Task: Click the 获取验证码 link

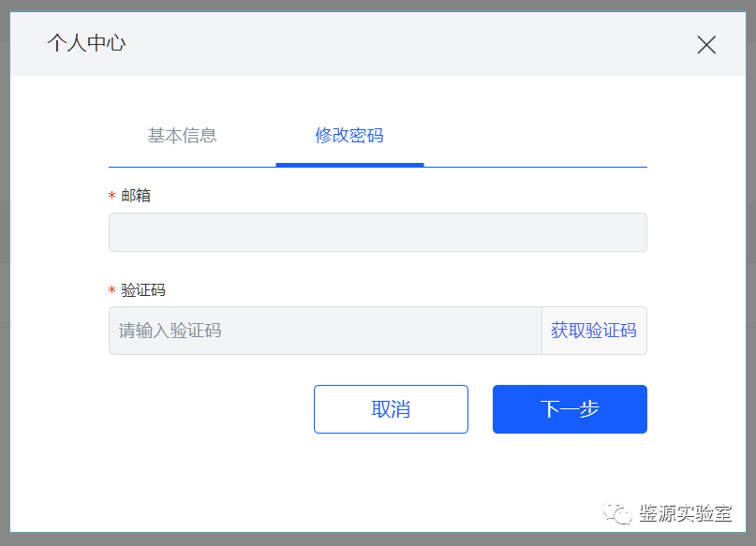Action: coord(594,331)
